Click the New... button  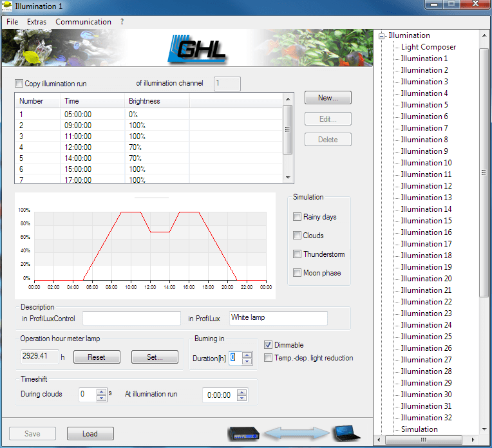328,98
